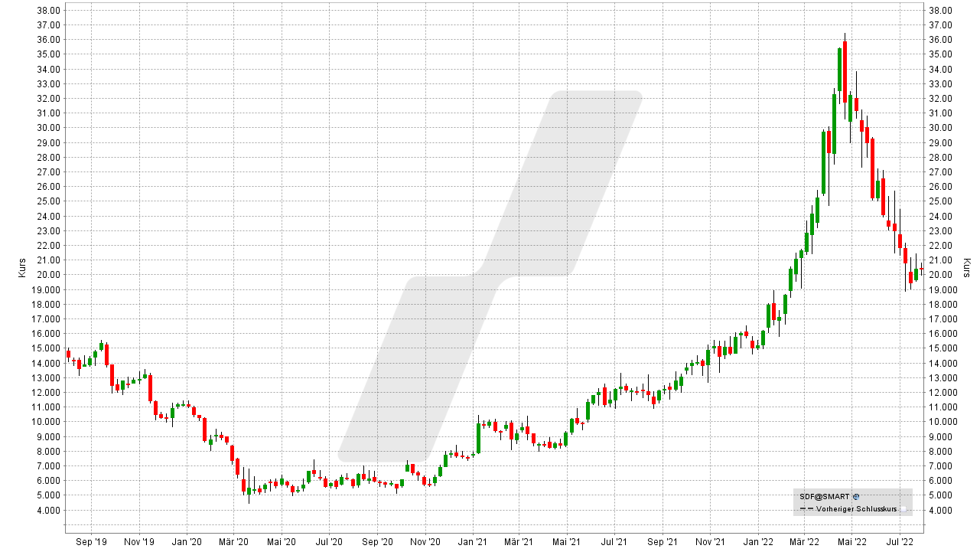980x552 pixels.
Task: Select the Sep '19 date label
Action: (92, 542)
